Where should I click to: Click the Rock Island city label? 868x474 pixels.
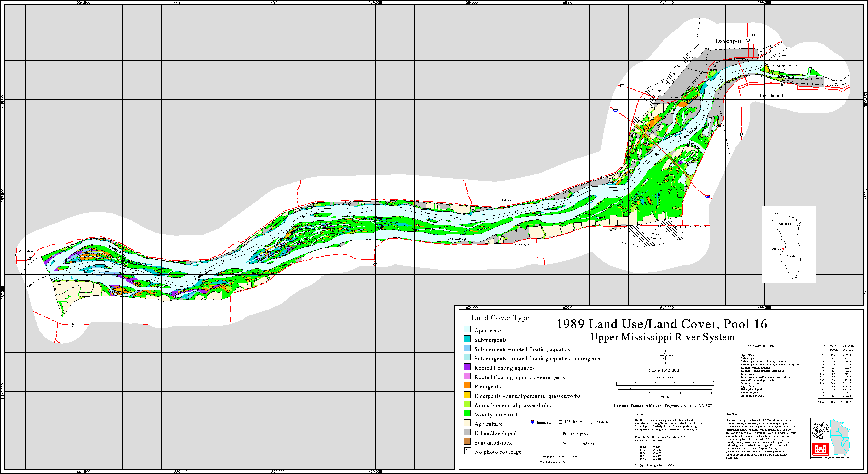click(x=770, y=96)
